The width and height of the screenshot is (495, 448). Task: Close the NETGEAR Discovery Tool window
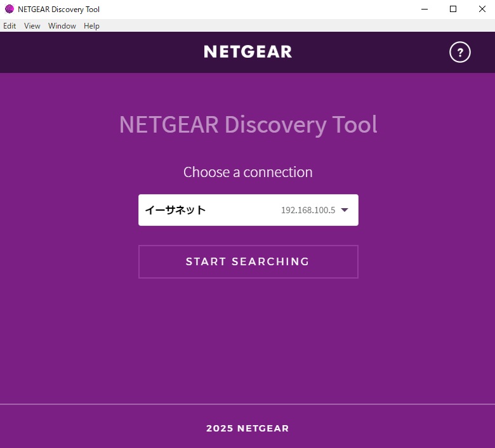pos(482,9)
